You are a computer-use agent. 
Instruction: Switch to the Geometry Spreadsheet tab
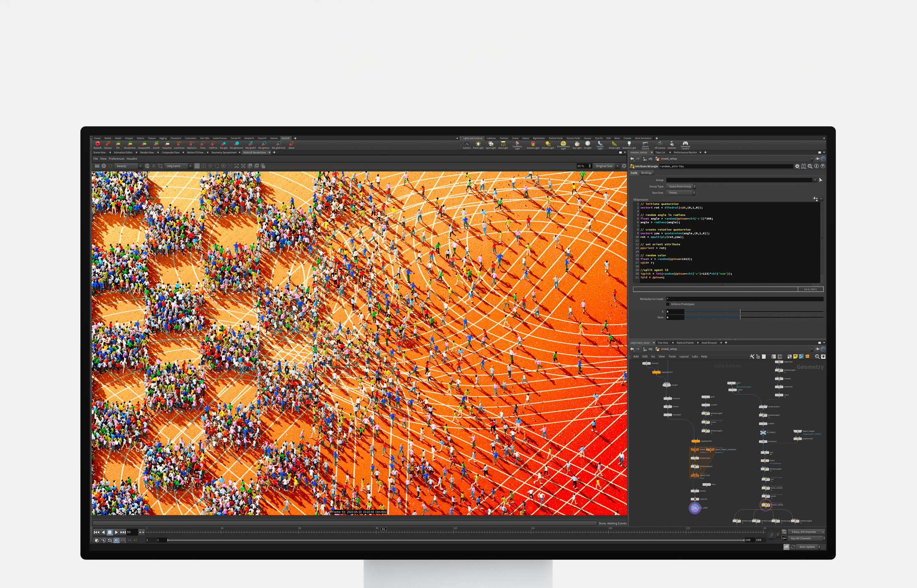223,153
